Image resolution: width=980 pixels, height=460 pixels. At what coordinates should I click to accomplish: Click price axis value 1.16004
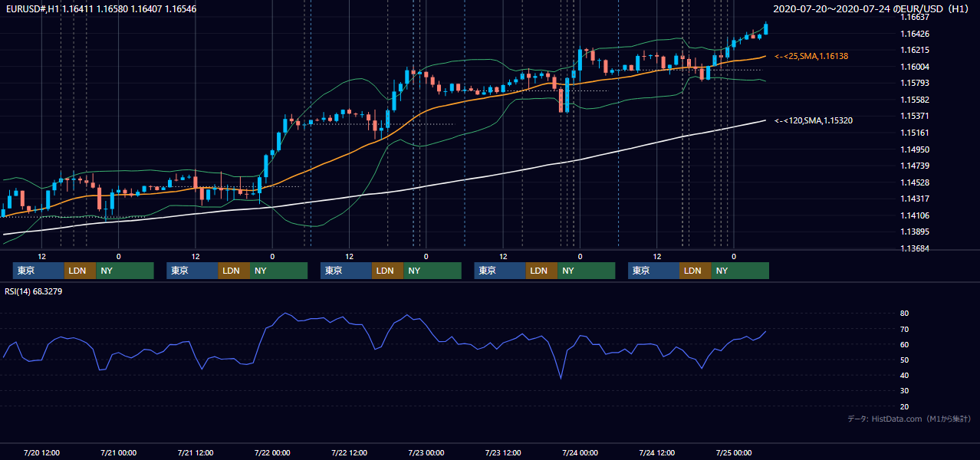coord(915,67)
